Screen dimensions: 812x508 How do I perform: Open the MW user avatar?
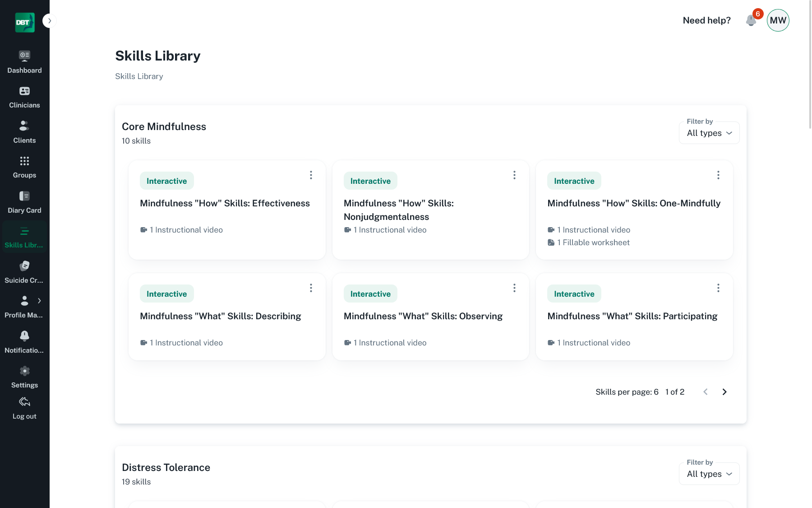click(x=778, y=20)
